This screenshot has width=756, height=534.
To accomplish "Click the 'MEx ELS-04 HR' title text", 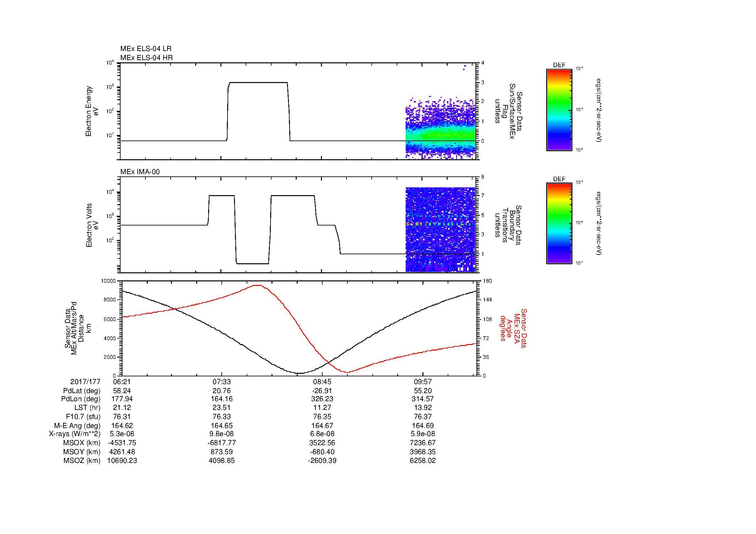I will [146, 58].
